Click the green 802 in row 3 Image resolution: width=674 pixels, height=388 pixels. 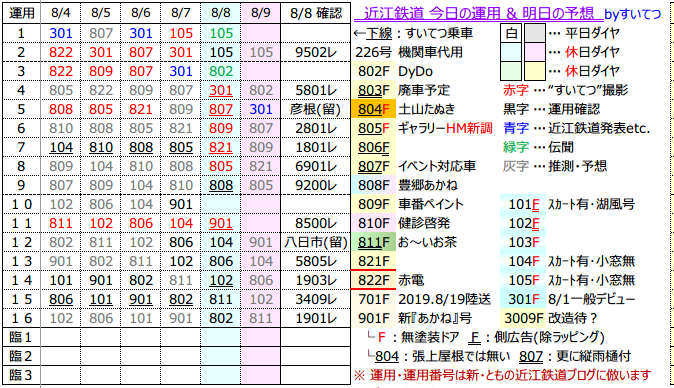coord(221,71)
